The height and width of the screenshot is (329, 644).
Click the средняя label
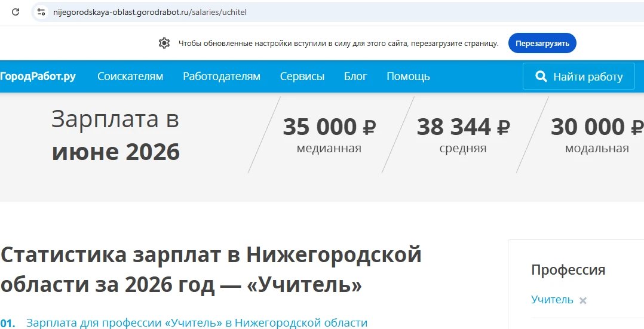[x=463, y=148]
